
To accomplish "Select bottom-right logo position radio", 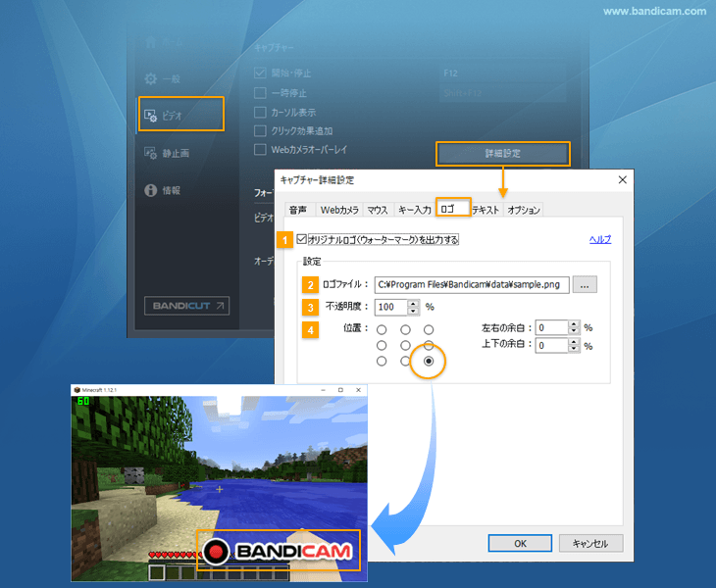I will (x=429, y=361).
